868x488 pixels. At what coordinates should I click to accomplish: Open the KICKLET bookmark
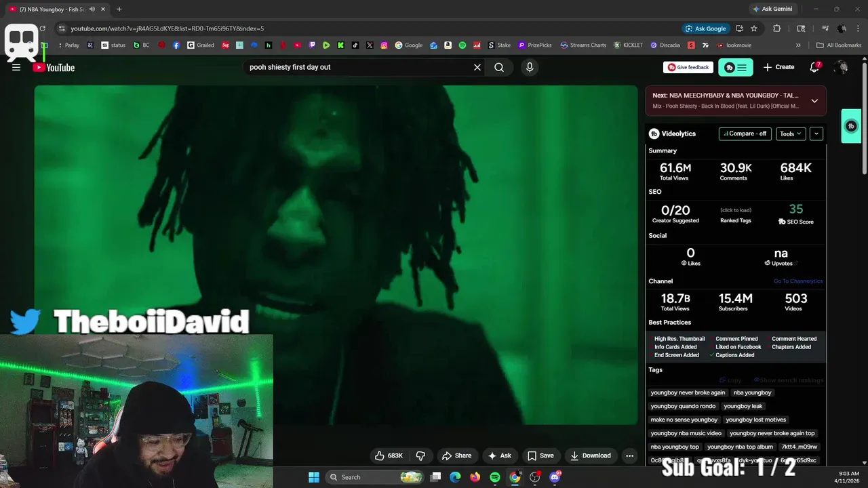click(x=628, y=45)
